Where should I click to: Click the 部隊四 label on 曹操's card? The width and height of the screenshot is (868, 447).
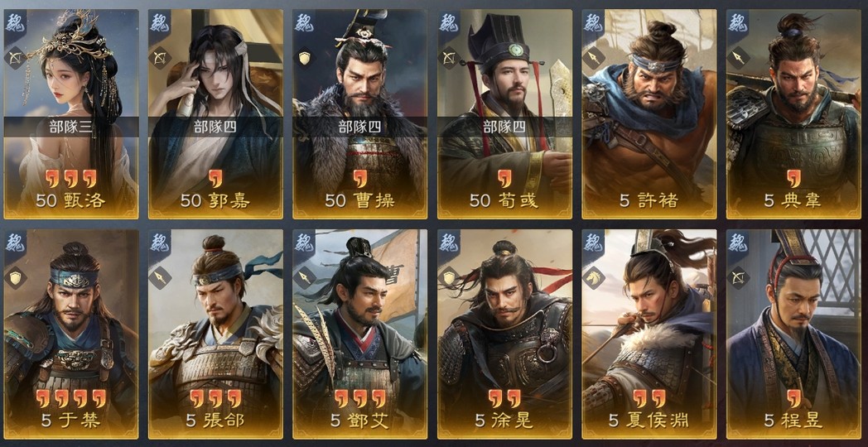(359, 127)
